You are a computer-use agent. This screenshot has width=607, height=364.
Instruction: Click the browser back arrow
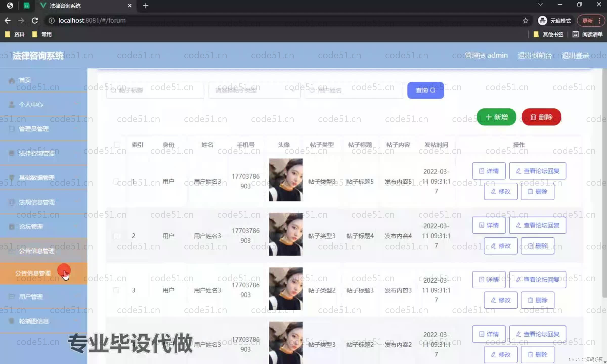click(x=8, y=21)
